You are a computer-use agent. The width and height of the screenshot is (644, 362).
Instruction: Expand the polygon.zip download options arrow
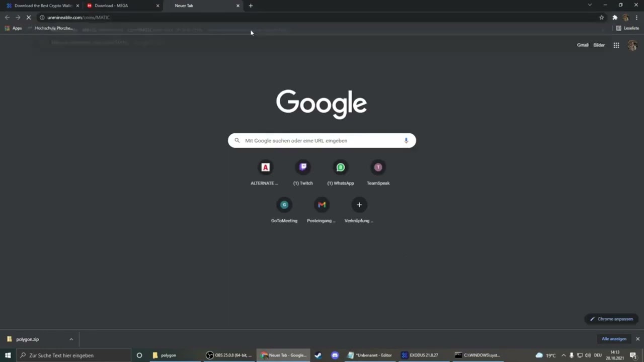[x=71, y=339]
